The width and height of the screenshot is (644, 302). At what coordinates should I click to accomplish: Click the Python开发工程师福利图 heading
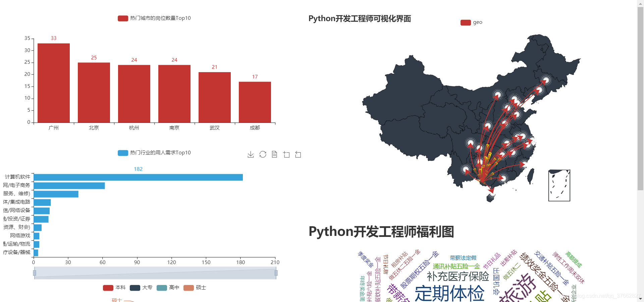[381, 232]
